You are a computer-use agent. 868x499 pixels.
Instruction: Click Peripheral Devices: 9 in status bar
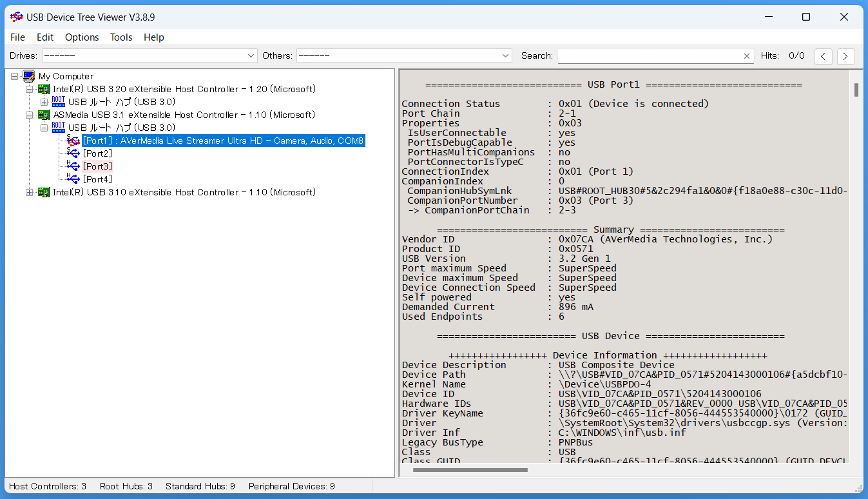292,486
